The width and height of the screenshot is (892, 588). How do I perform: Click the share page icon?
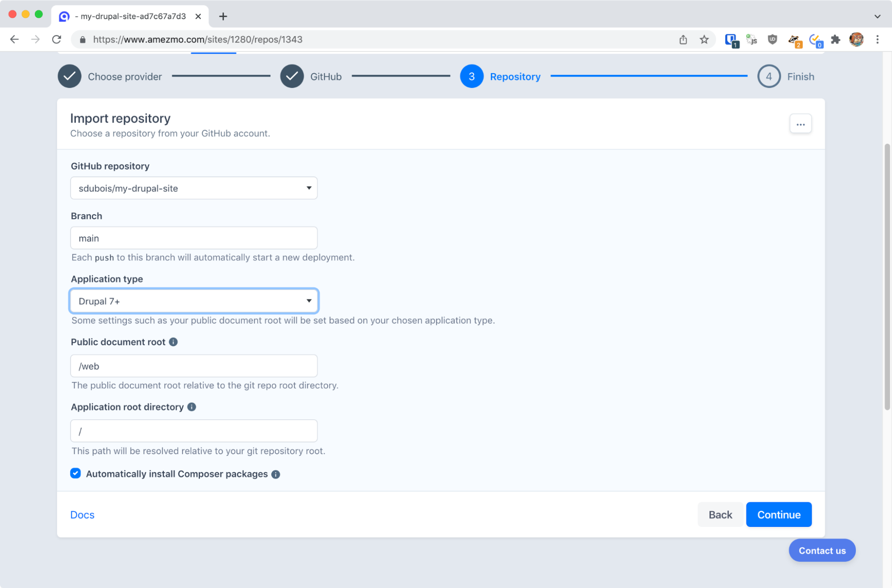[x=683, y=40]
